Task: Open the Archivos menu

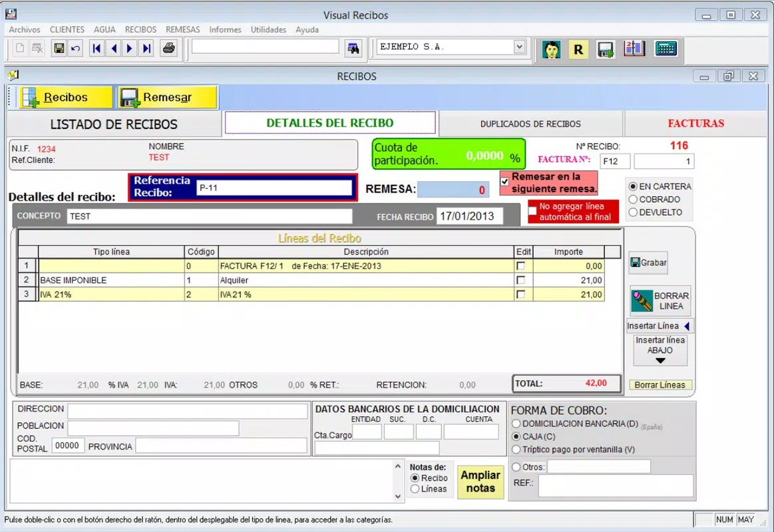Action: (x=25, y=29)
